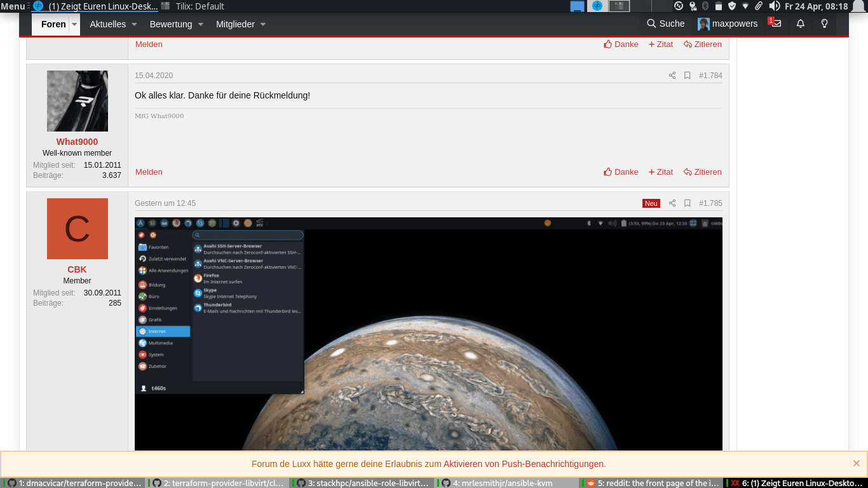Switch to tab 2 terraform-provider-libvirt
The width and height of the screenshot is (868, 488).
point(217,483)
